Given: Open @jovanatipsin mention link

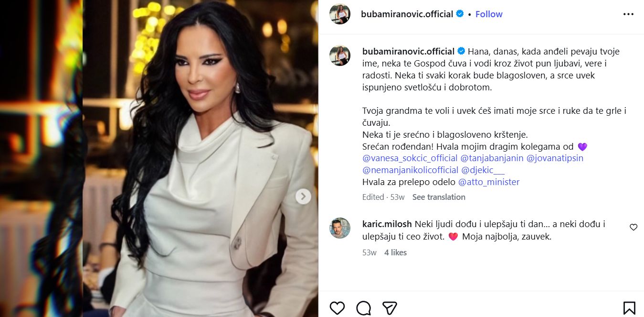Looking at the screenshot, I should (x=555, y=158).
